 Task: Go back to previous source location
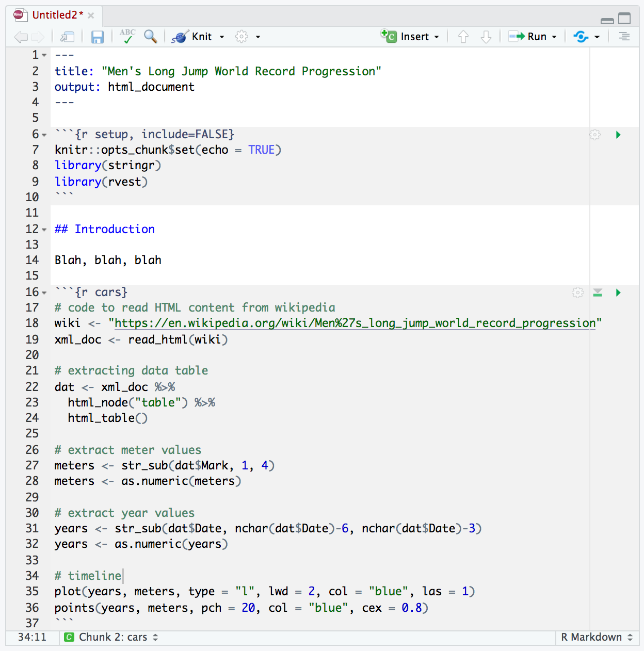(x=21, y=37)
